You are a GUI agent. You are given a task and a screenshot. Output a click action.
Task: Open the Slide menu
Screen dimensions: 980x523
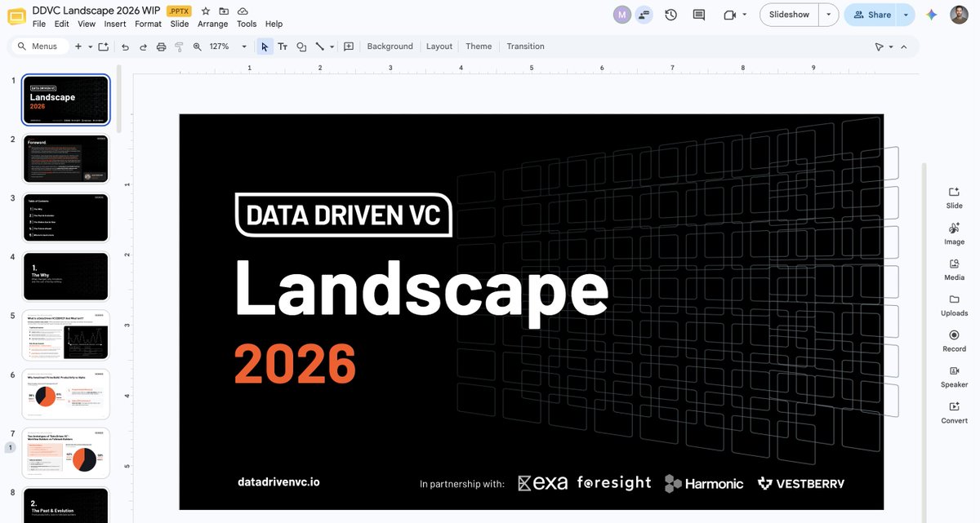coord(180,24)
